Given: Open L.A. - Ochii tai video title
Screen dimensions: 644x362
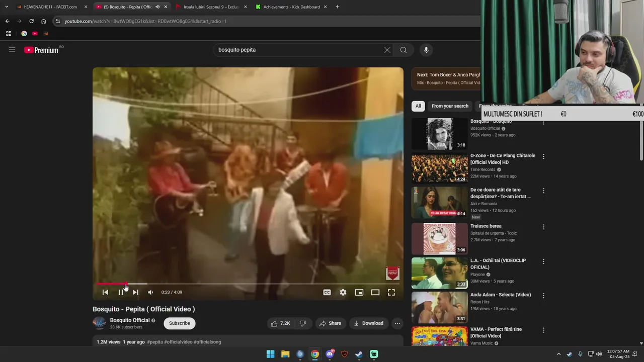Looking at the screenshot, I should [x=498, y=263].
